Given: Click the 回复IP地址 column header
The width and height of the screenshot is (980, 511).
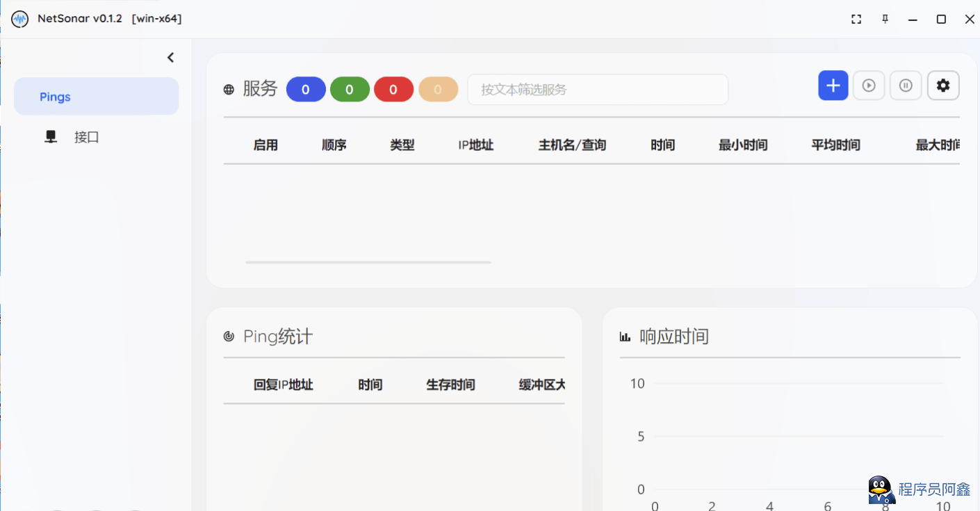Looking at the screenshot, I should coord(283,384).
